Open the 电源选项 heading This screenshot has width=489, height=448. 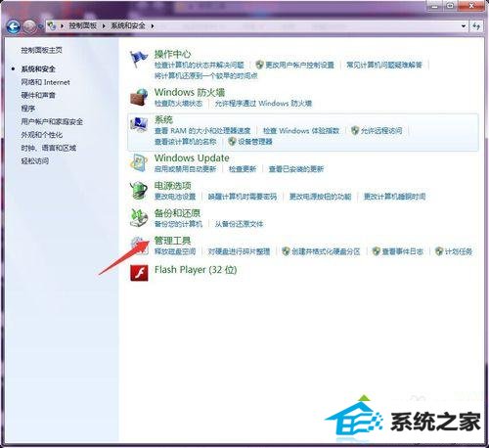click(172, 186)
